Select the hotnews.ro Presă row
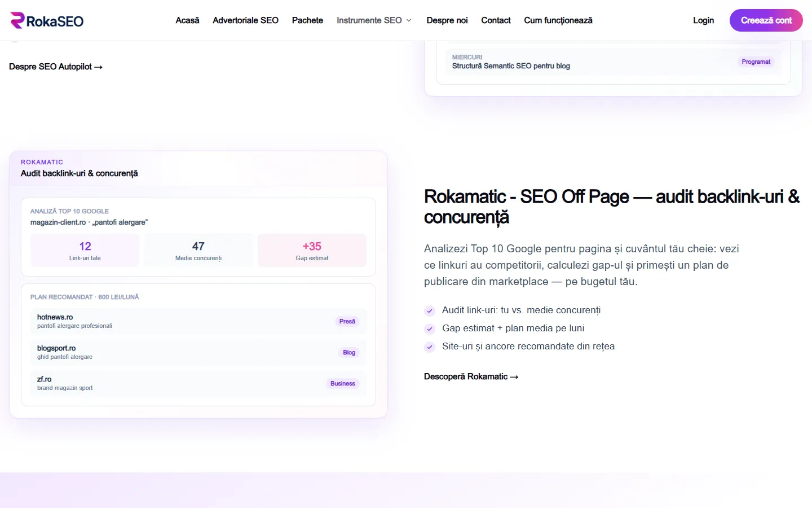Viewport: 812px width, 508px height. 198,321
